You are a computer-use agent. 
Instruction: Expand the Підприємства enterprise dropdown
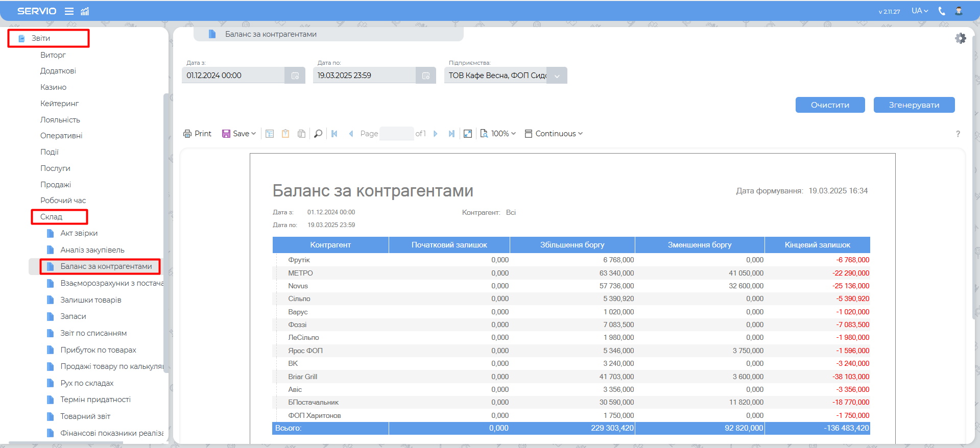(557, 76)
